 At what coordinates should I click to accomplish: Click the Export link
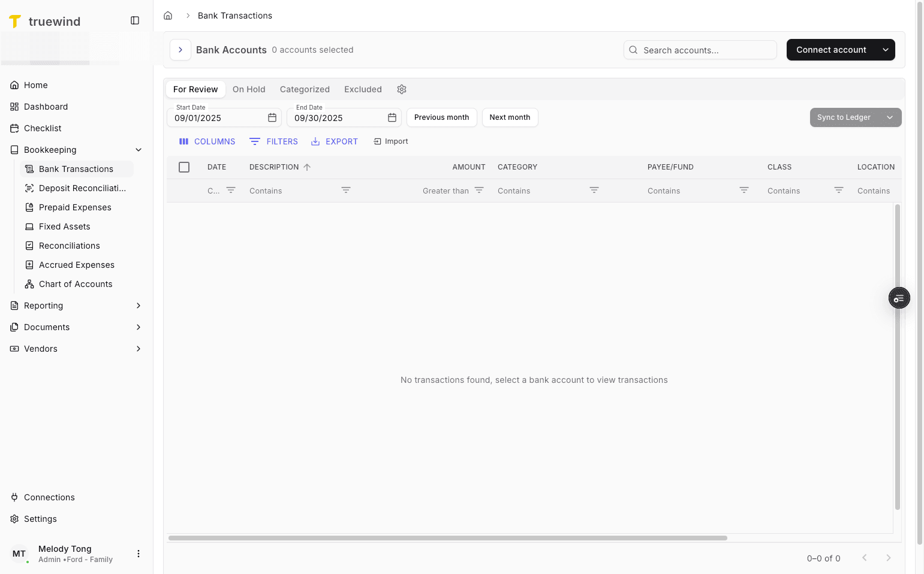click(335, 141)
